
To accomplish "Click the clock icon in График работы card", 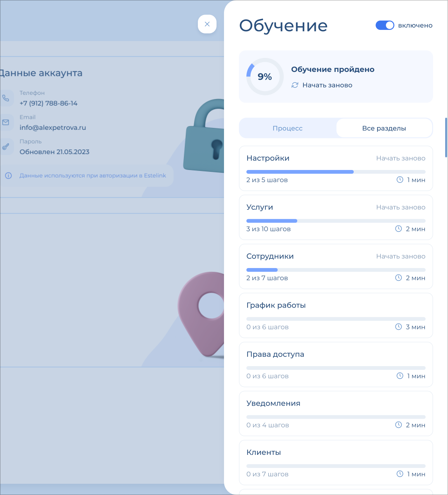I will click(x=399, y=327).
